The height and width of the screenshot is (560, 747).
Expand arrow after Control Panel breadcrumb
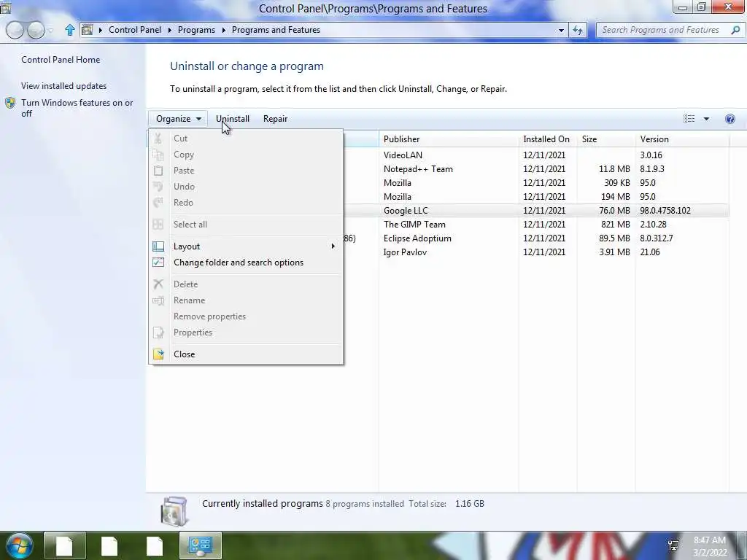point(169,30)
